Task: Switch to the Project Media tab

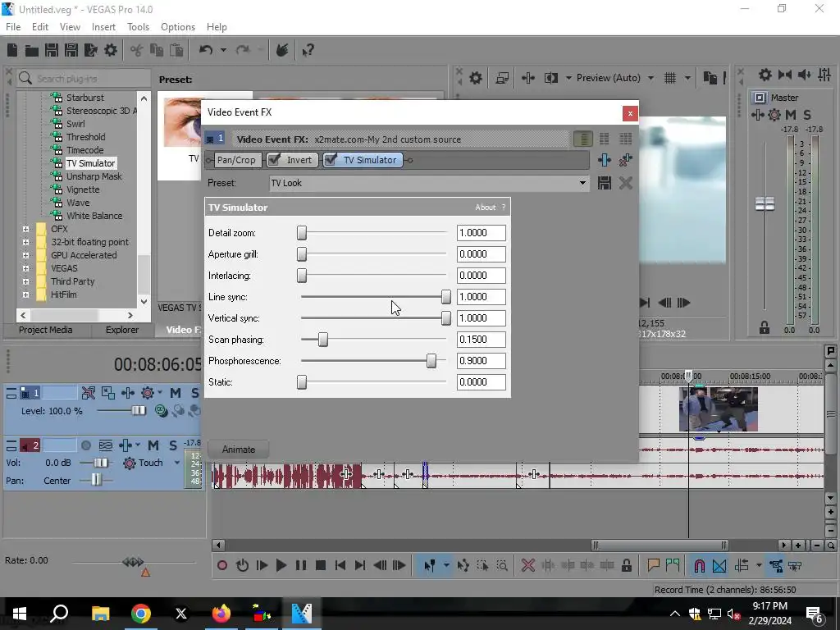Action: click(x=46, y=330)
